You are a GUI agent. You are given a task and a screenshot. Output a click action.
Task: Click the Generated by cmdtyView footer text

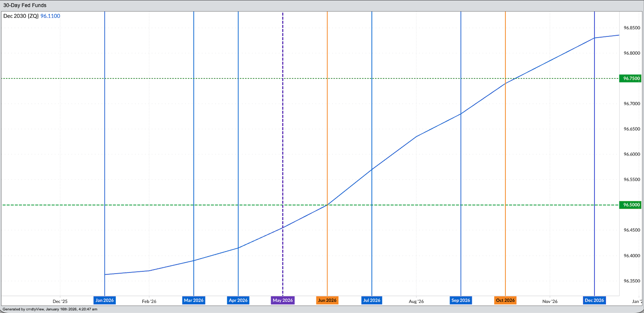50,309
